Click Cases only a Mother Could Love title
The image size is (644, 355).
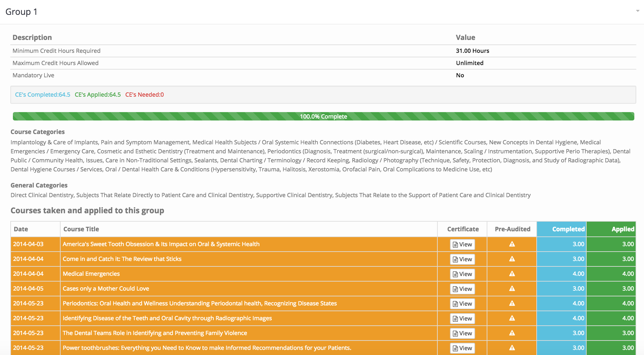(x=106, y=289)
